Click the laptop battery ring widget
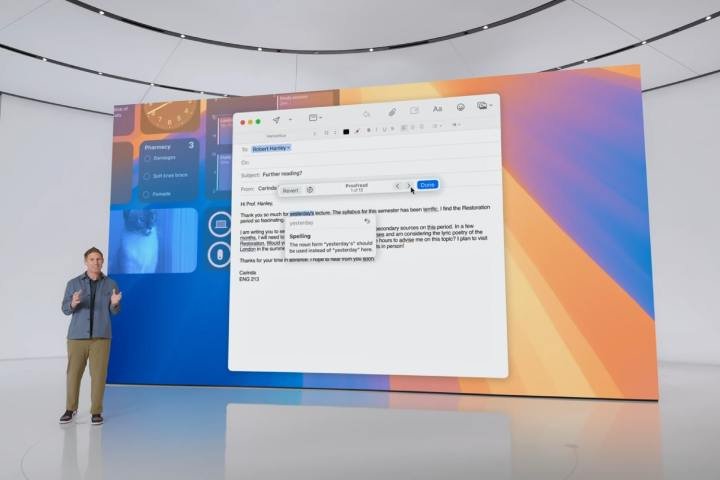The height and width of the screenshot is (480, 720). point(220,225)
